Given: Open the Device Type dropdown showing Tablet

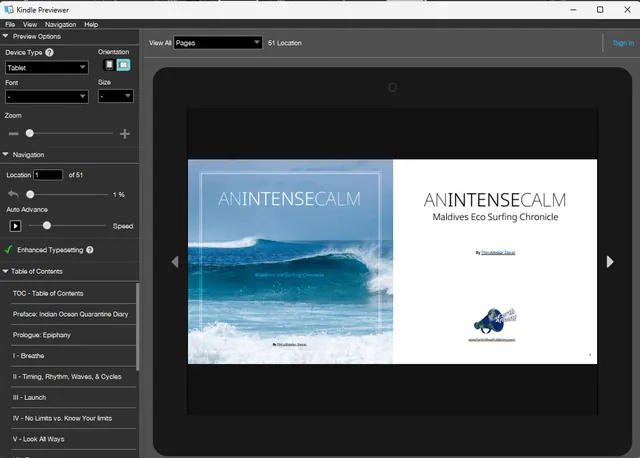Looking at the screenshot, I should [47, 67].
